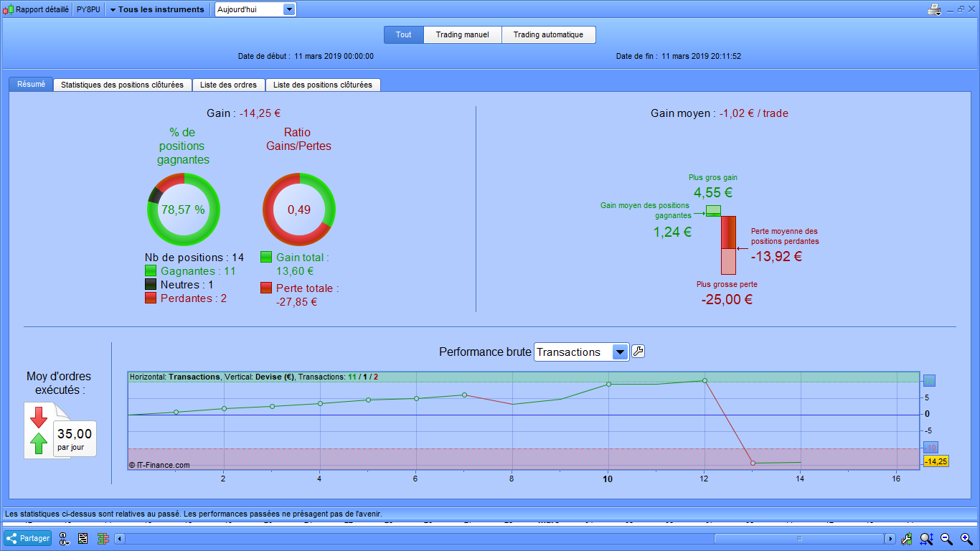
Task: Click the wrench settings icon beside Transactions
Action: 638,352
